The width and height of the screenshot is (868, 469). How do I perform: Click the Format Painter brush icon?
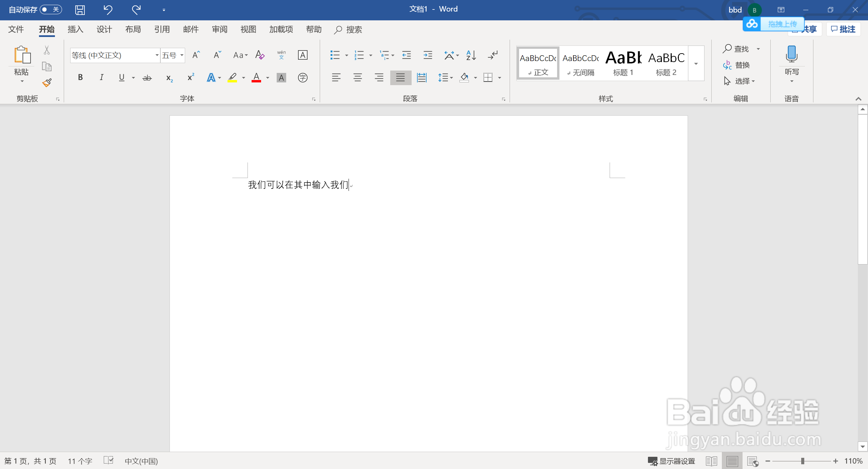tap(47, 83)
